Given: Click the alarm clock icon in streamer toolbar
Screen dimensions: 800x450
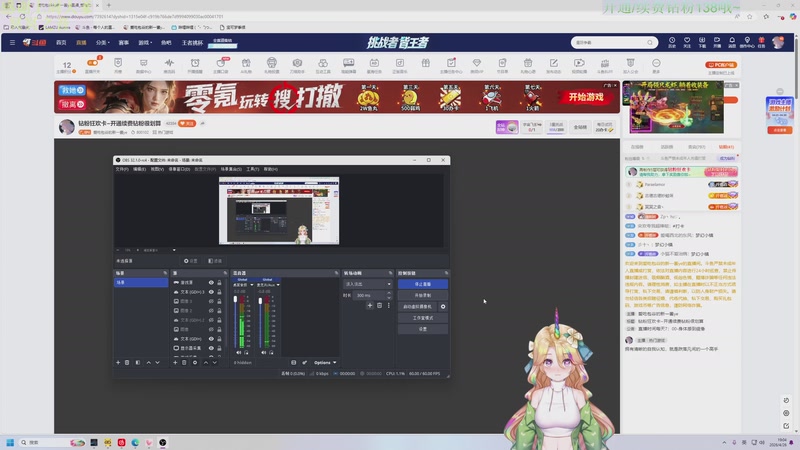Looking at the screenshot, I should coord(195,64).
